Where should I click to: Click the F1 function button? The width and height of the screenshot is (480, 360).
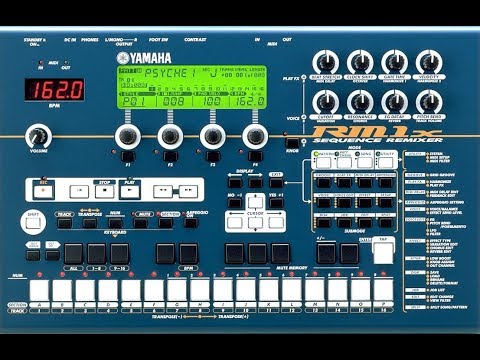[128, 156]
